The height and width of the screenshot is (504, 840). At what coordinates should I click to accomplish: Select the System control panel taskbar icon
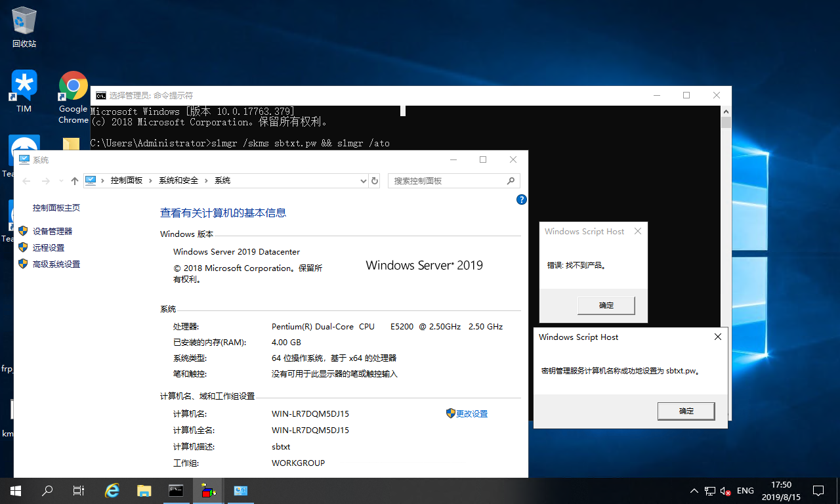[x=240, y=490]
